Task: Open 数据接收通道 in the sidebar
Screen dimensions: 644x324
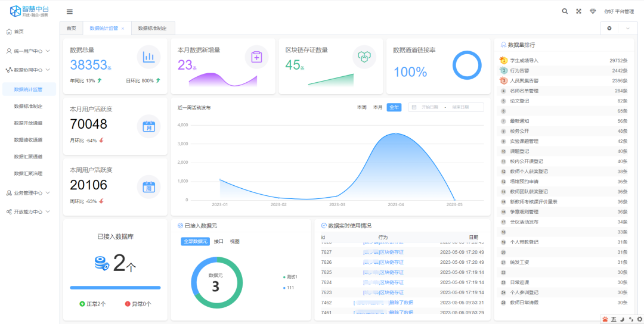Action: tap(29, 140)
